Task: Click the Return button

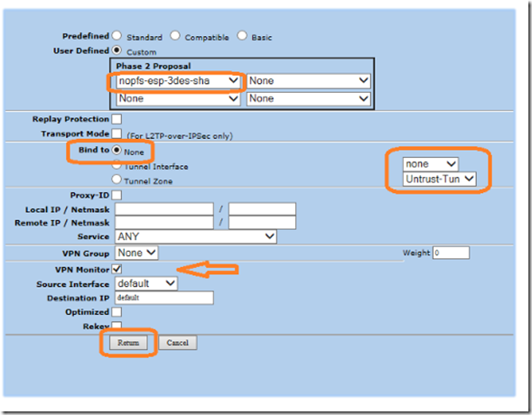Action: click(128, 343)
